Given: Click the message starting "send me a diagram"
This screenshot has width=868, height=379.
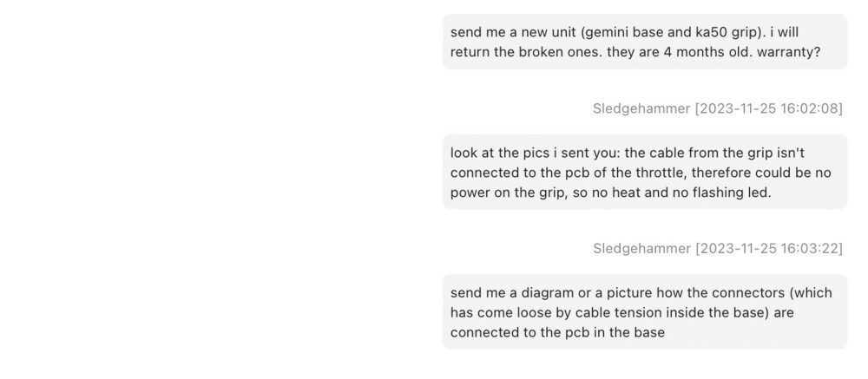Looking at the screenshot, I should click(644, 312).
